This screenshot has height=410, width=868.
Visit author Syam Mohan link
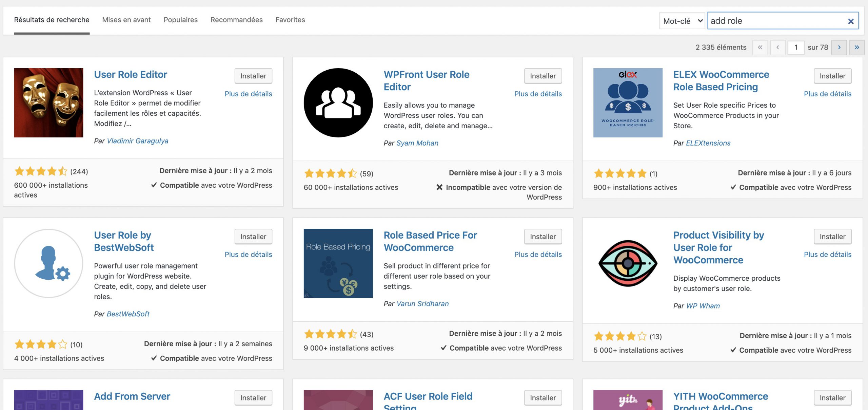pos(417,143)
